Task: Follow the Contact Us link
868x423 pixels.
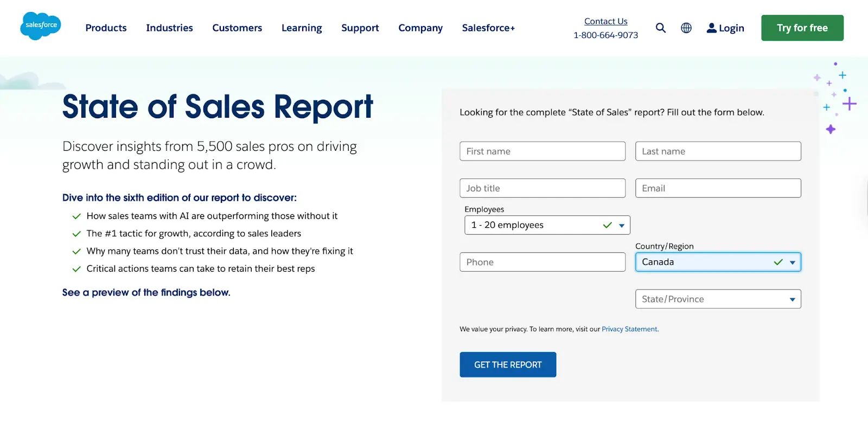Action: pos(606,21)
